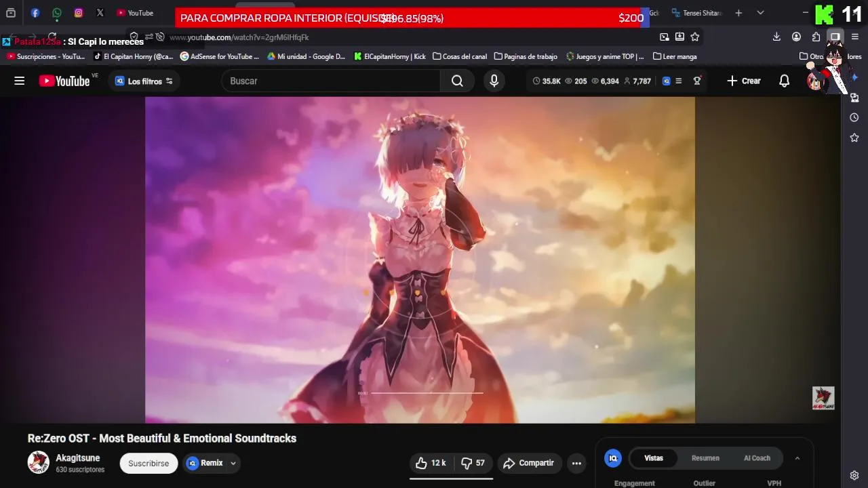The image size is (868, 488).
Task: Like the video (12 k)
Action: [431, 464]
